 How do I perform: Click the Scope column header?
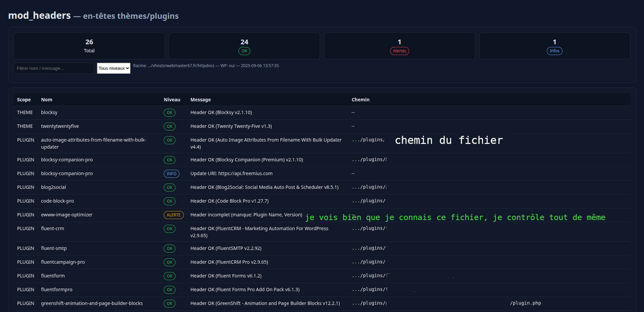click(x=24, y=100)
